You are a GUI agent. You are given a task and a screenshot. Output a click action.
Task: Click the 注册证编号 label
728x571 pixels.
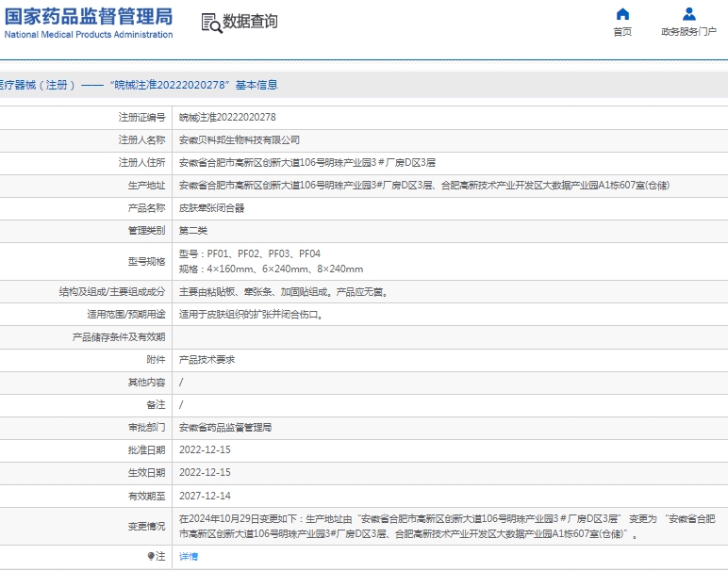(x=142, y=118)
